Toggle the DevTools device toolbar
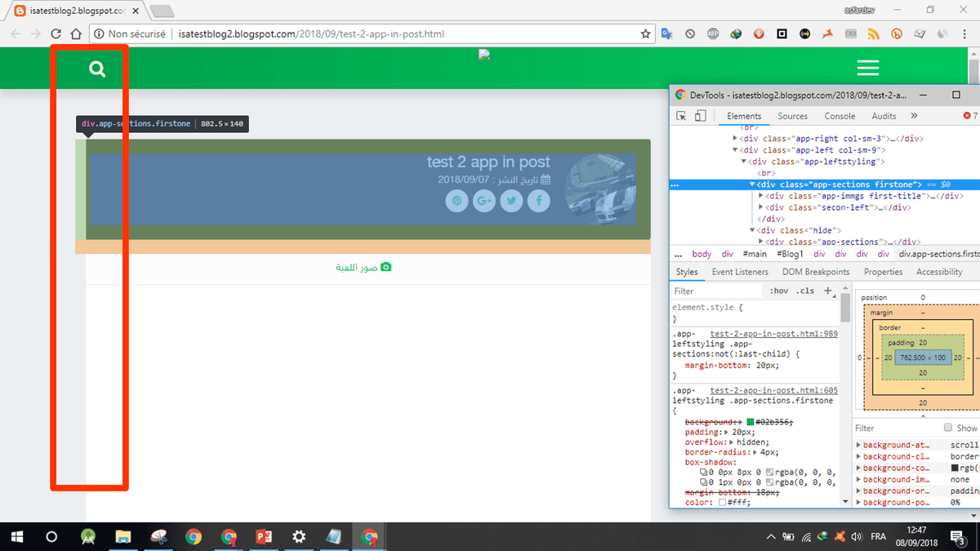Image resolution: width=980 pixels, height=551 pixels. pyautogui.click(x=700, y=116)
